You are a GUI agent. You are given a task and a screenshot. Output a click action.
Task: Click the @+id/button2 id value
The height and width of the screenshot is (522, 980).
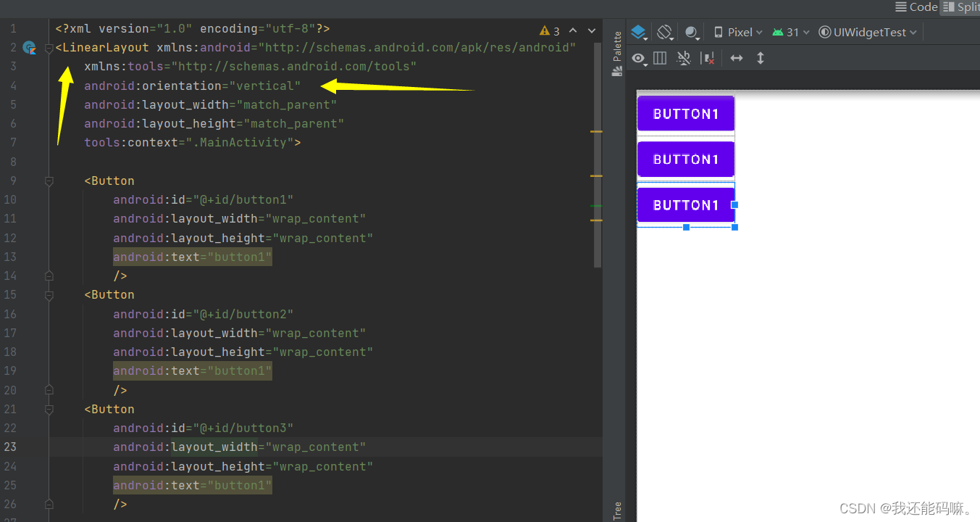click(243, 314)
